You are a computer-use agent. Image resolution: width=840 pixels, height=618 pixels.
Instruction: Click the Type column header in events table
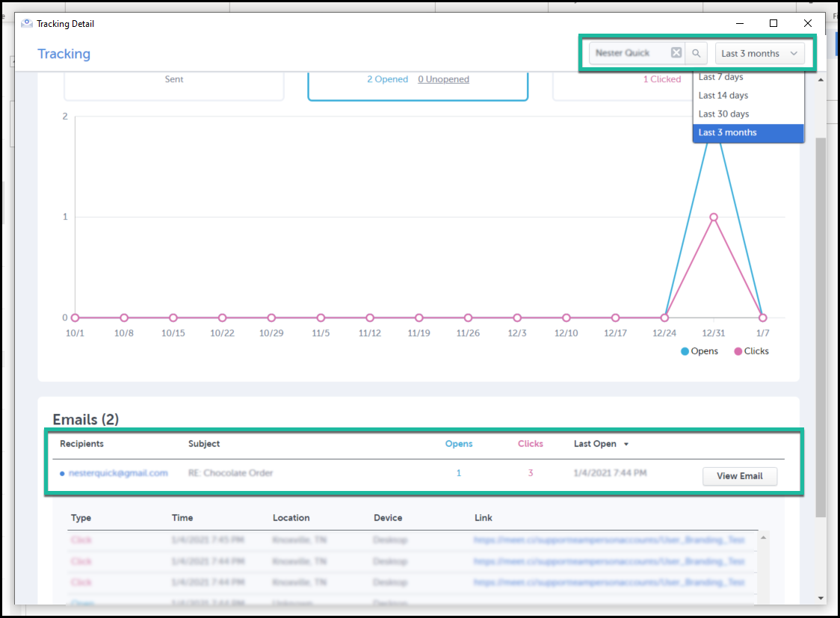coord(81,518)
